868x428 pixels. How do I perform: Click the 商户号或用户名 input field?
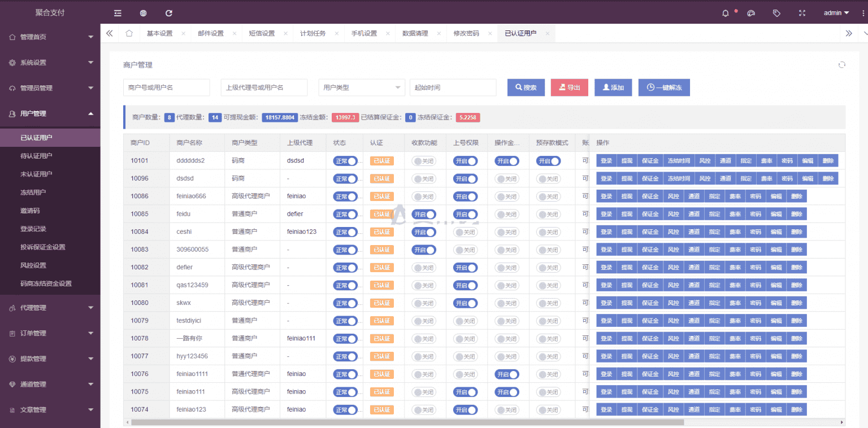click(x=166, y=88)
